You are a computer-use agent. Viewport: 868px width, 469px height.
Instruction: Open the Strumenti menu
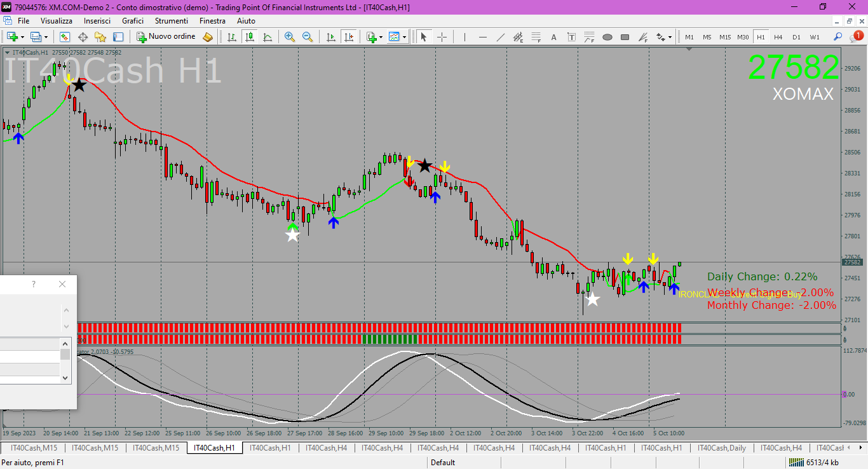coord(171,21)
